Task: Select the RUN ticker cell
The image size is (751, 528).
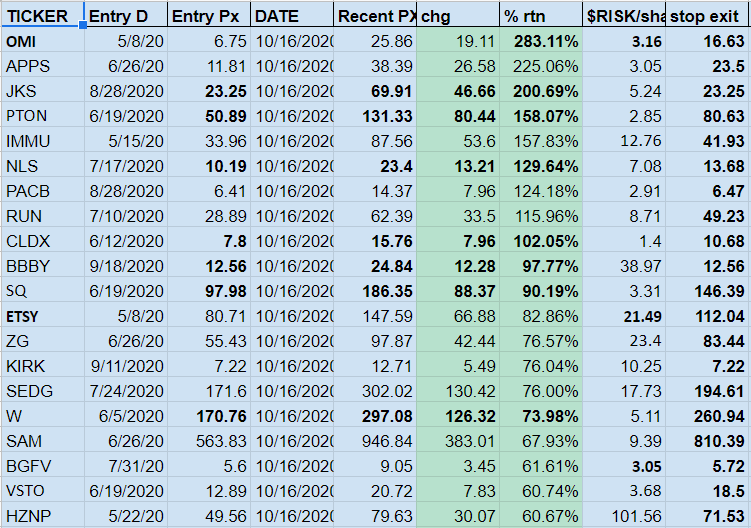Action: (42, 216)
